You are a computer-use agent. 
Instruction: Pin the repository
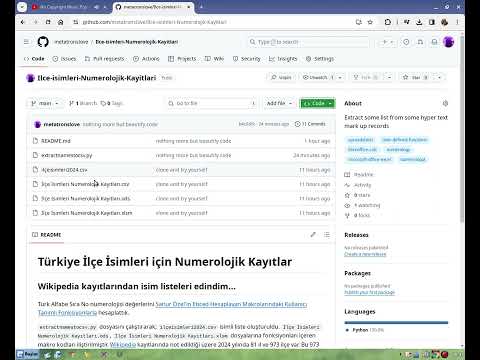pos(281,77)
